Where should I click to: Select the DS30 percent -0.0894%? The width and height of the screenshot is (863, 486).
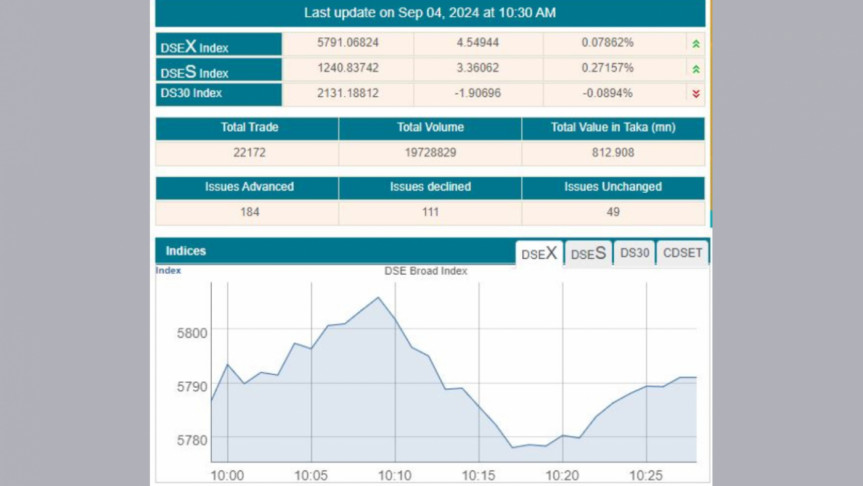click(x=607, y=93)
